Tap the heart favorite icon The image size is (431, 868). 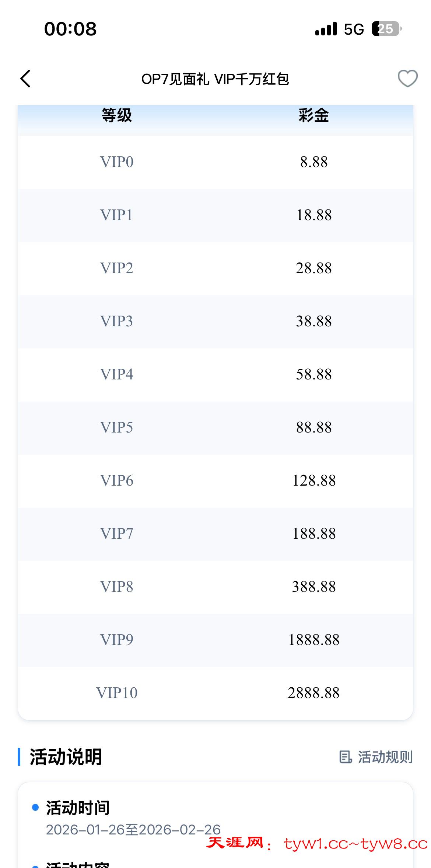click(407, 79)
